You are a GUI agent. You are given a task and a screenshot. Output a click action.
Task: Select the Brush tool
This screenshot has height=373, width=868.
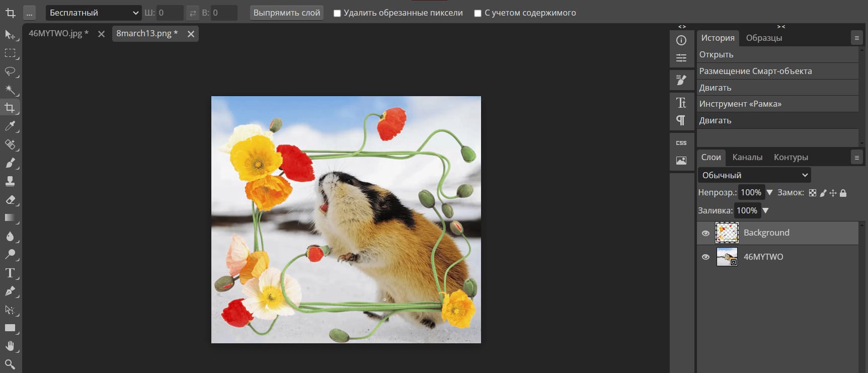10,163
